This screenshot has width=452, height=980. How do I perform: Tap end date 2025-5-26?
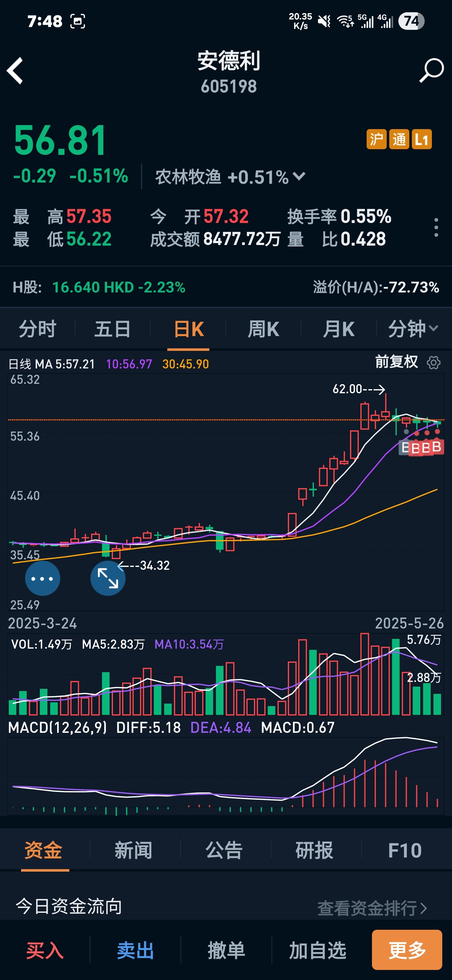409,623
